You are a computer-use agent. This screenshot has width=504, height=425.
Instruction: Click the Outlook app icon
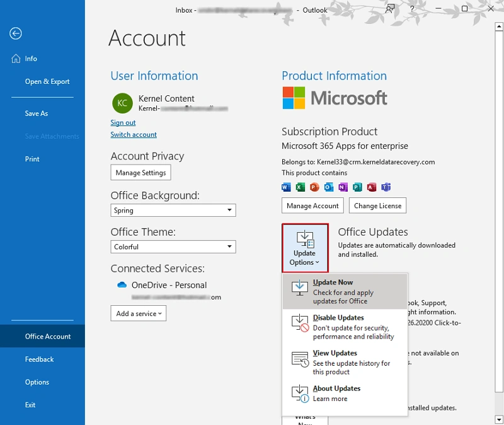(328, 187)
